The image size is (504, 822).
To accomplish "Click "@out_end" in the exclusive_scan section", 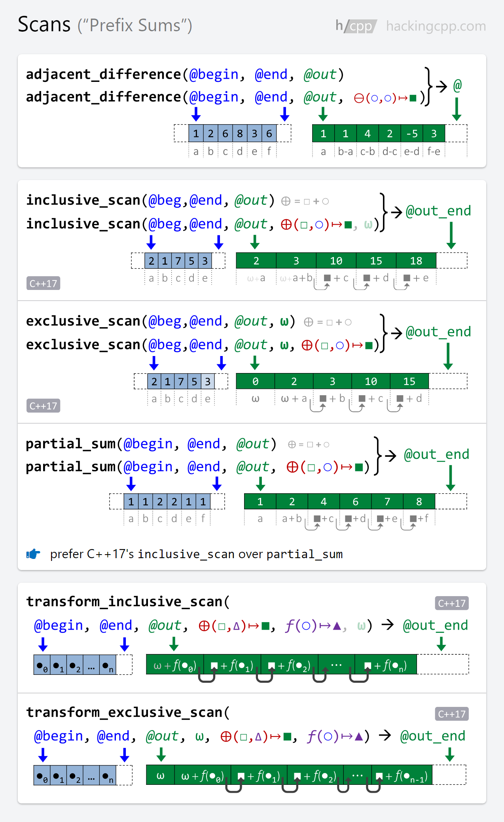I will tap(438, 331).
